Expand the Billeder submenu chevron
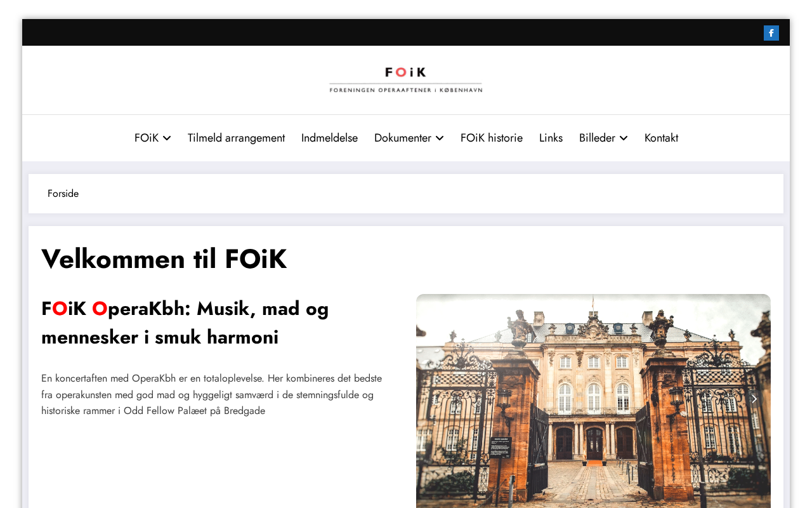The height and width of the screenshot is (508, 812). coord(624,138)
